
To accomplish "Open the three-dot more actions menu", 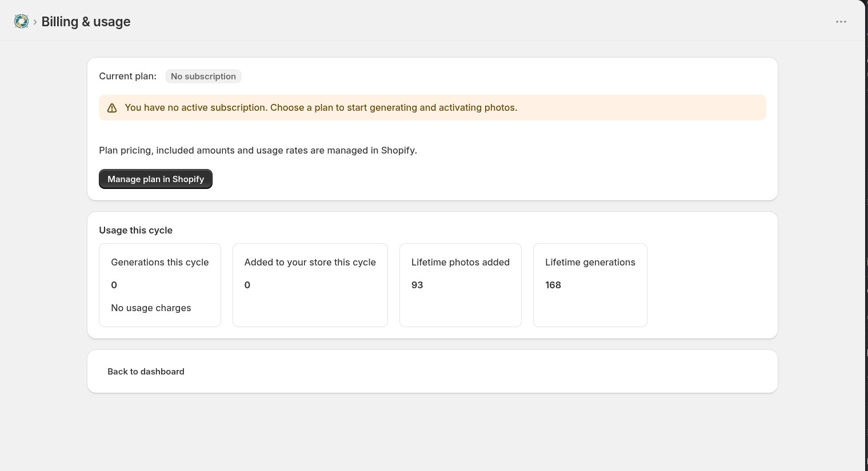I will coord(841,22).
